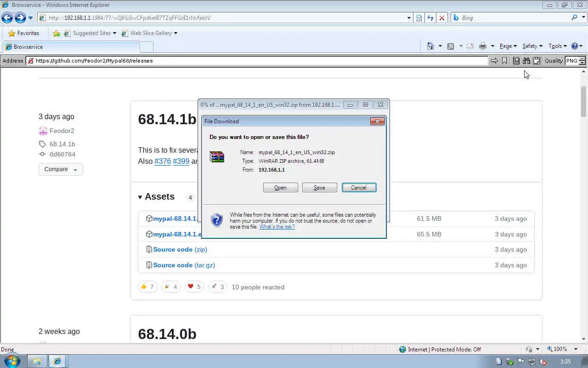Image resolution: width=588 pixels, height=368 pixels.
Task: Click the heart reaction 5
Action: click(x=194, y=287)
